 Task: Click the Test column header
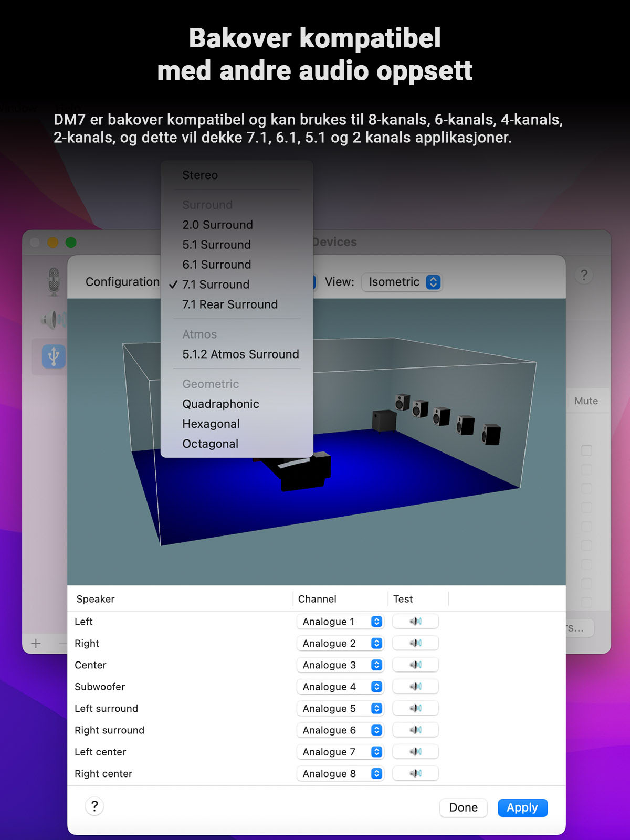pyautogui.click(x=403, y=599)
